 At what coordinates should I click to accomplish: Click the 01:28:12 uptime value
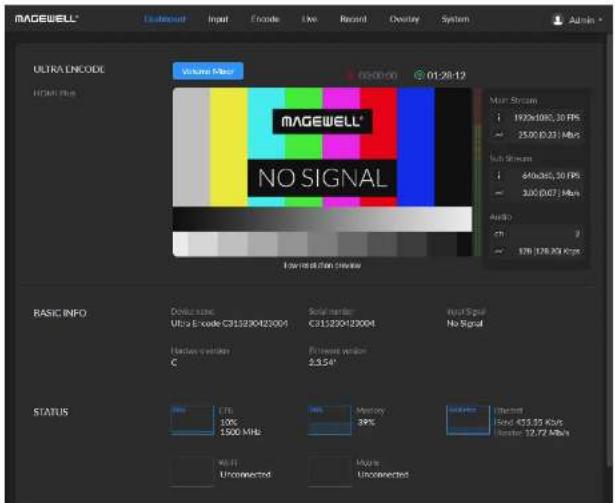[x=446, y=75]
